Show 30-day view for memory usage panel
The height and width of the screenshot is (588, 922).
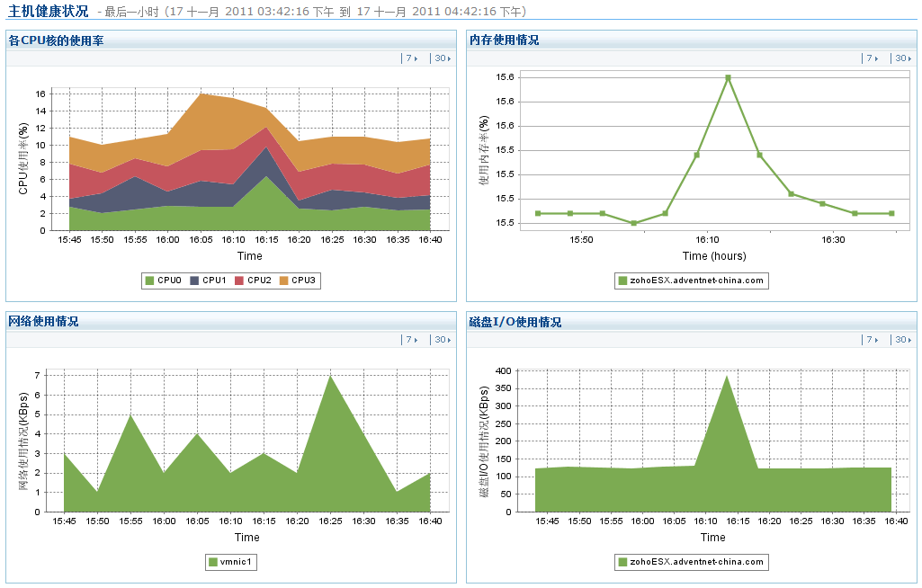coord(901,58)
